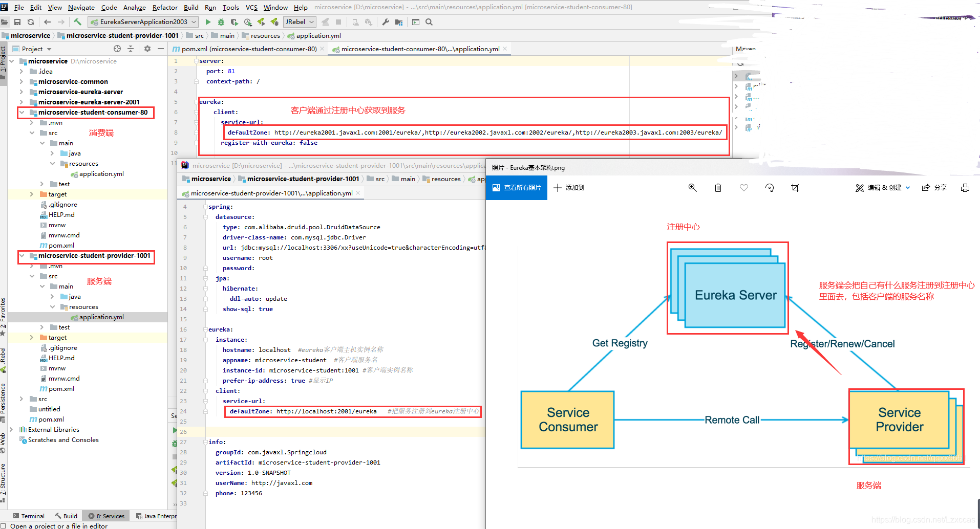Click the Collapse All icon in Project panel

pos(131,49)
